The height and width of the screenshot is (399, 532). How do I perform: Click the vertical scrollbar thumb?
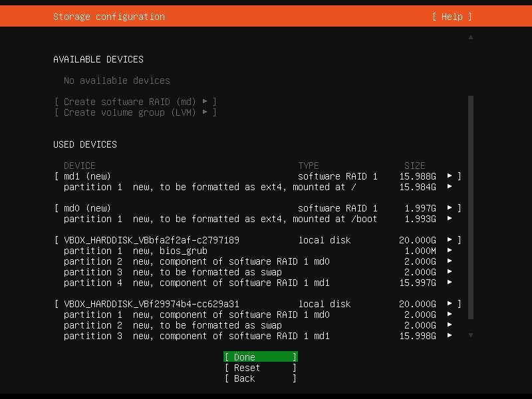[x=471, y=207]
